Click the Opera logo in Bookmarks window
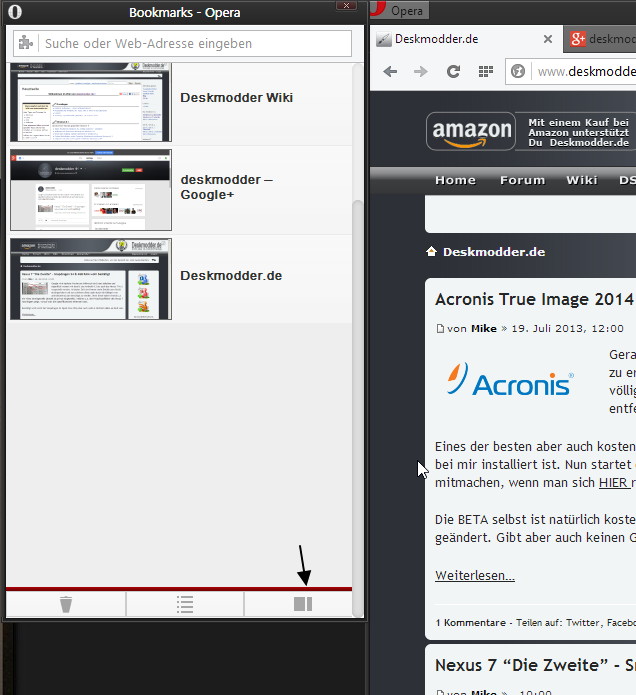Image resolution: width=636 pixels, height=695 pixels. click(x=15, y=12)
